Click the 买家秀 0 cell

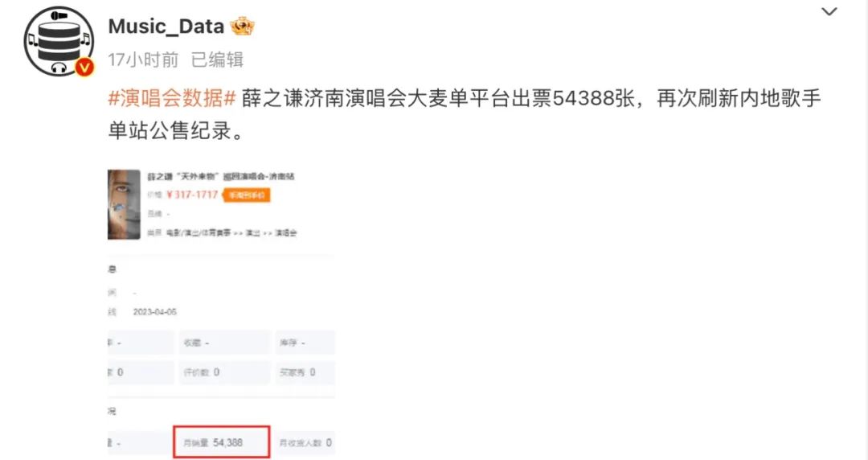305,372
